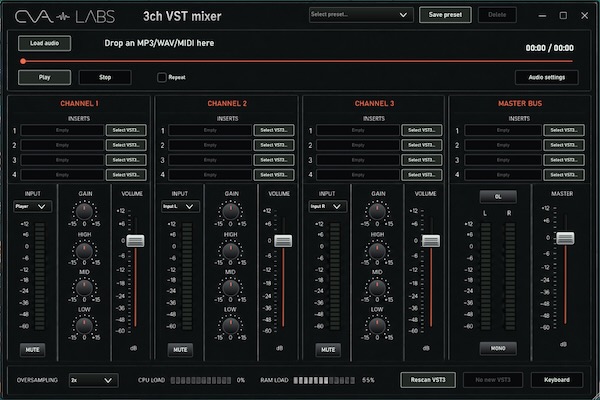Click the CVA Labs logo
The height and width of the screenshot is (400, 600).
[x=65, y=16]
